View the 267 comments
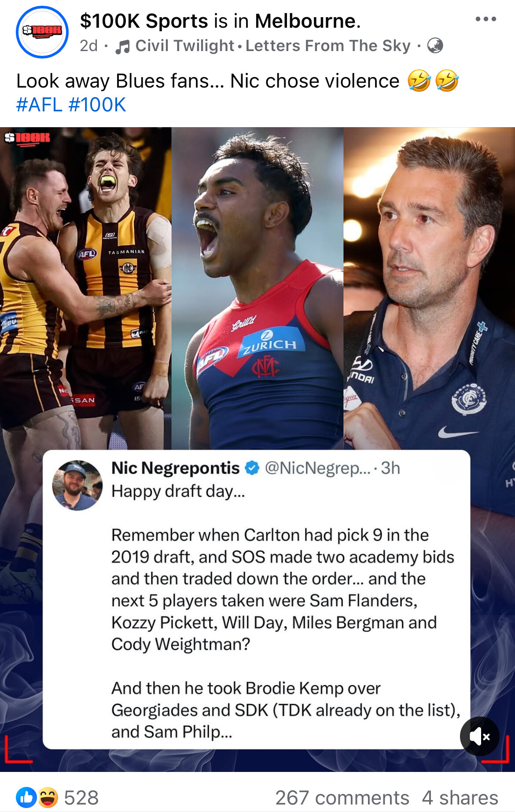Image resolution: width=515 pixels, height=812 pixels. point(342,797)
